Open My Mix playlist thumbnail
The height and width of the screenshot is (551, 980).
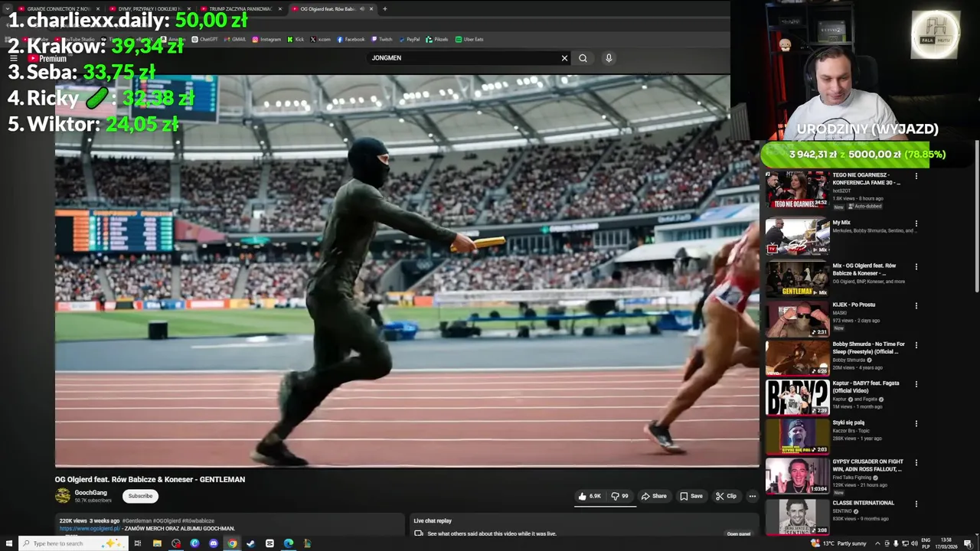pyautogui.click(x=797, y=237)
